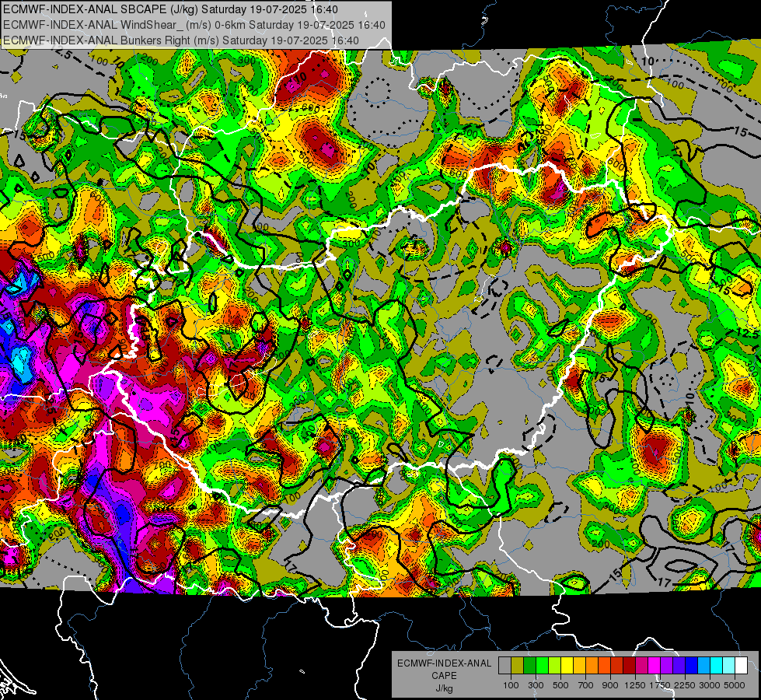Click the ECMWF-INDEX-ANAL legend title
The image size is (761, 700).
(444, 663)
